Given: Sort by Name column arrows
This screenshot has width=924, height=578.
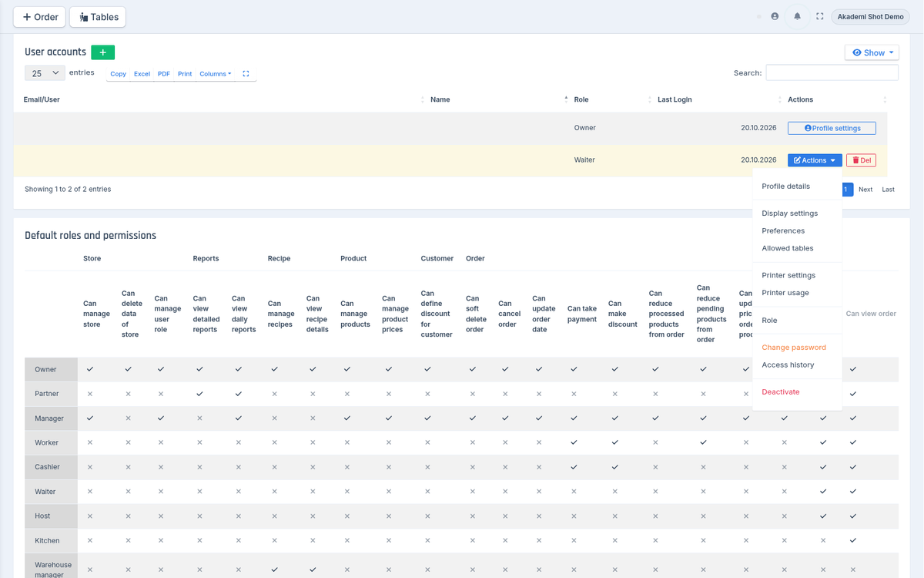Looking at the screenshot, I should tap(566, 100).
